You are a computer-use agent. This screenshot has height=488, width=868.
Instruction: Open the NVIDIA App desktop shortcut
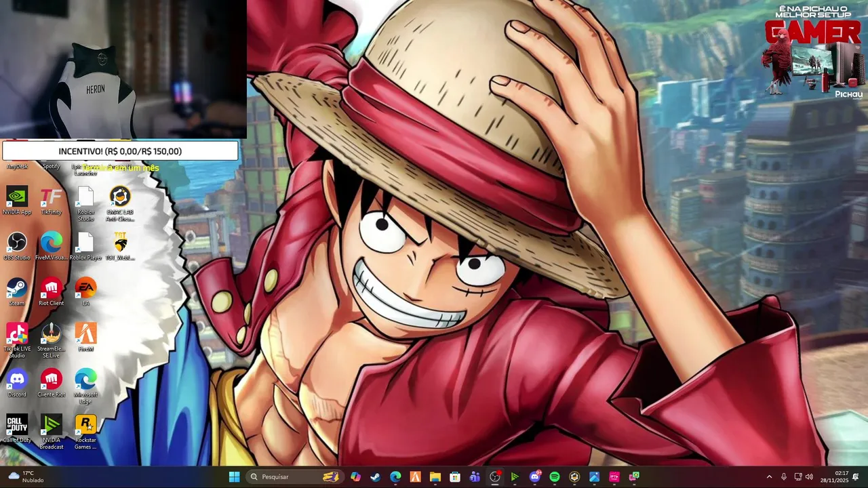click(17, 200)
